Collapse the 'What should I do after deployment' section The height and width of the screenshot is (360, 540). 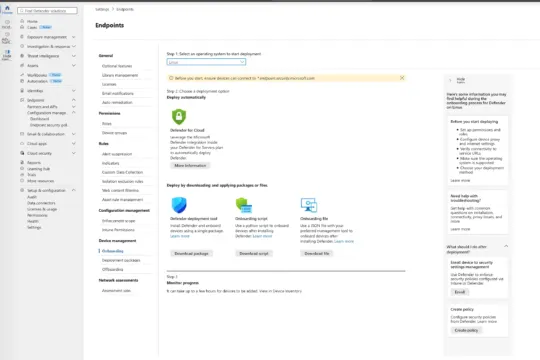506,246
